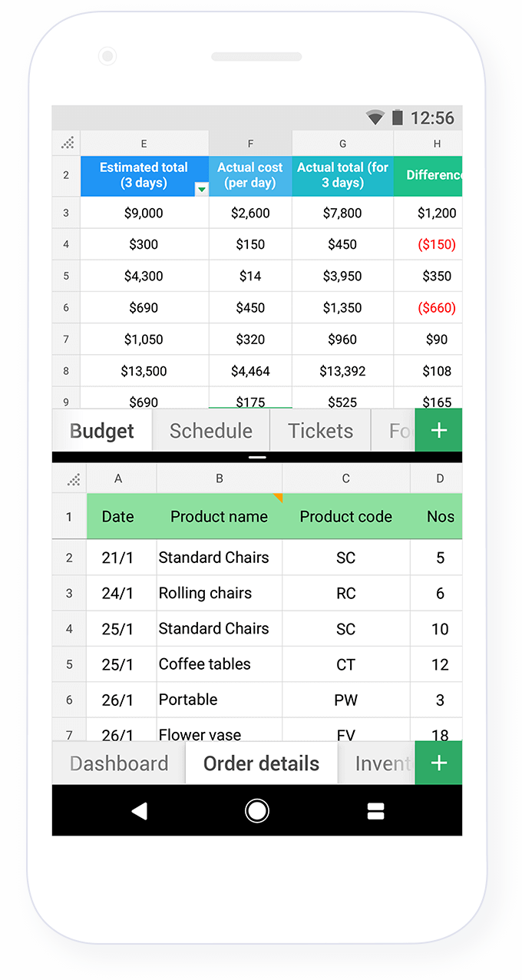
Task: Tap the battery icon in the status bar
Action: 397,118
